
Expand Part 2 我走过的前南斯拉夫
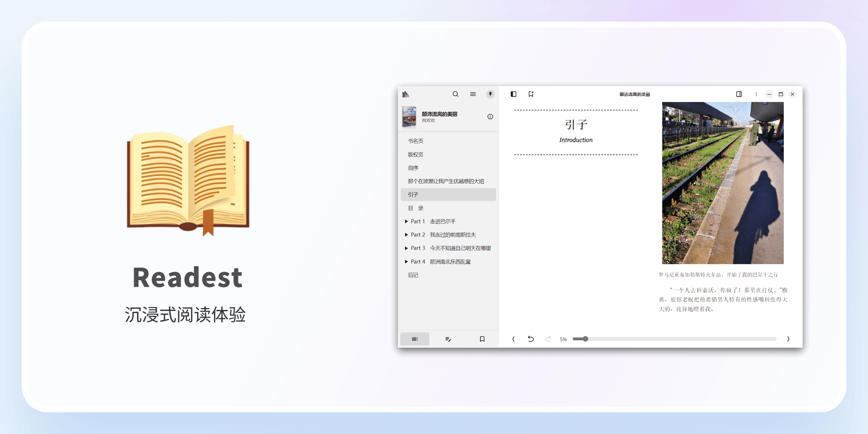point(406,235)
